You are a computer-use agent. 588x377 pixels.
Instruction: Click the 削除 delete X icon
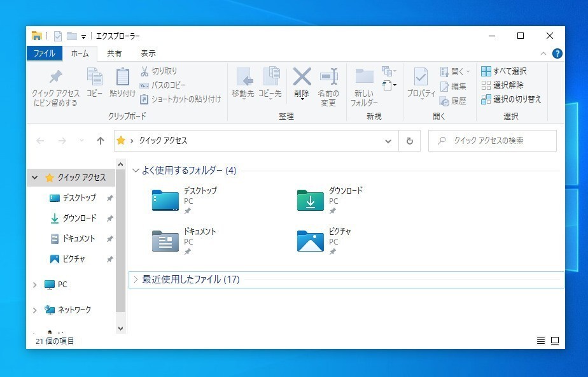302,77
